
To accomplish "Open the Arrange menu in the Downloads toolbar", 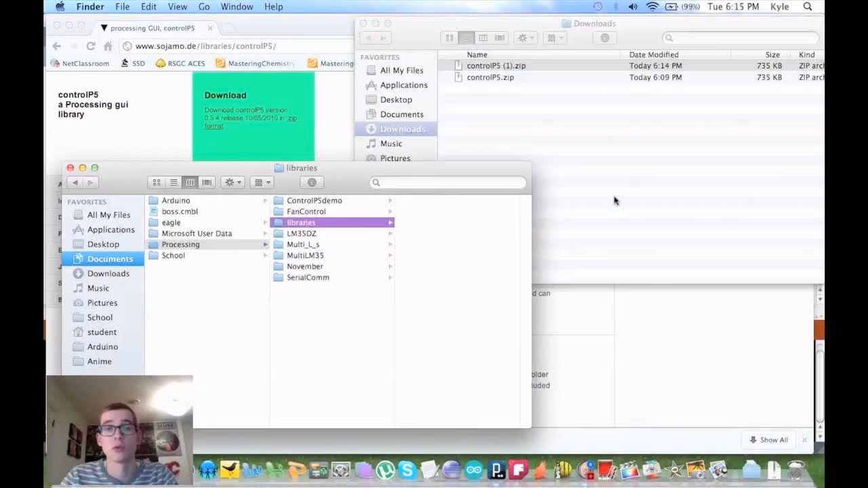I will [x=555, y=38].
